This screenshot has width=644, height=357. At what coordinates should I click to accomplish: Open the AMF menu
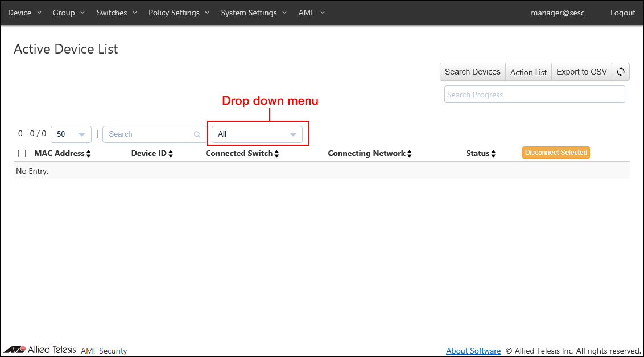pyautogui.click(x=311, y=13)
